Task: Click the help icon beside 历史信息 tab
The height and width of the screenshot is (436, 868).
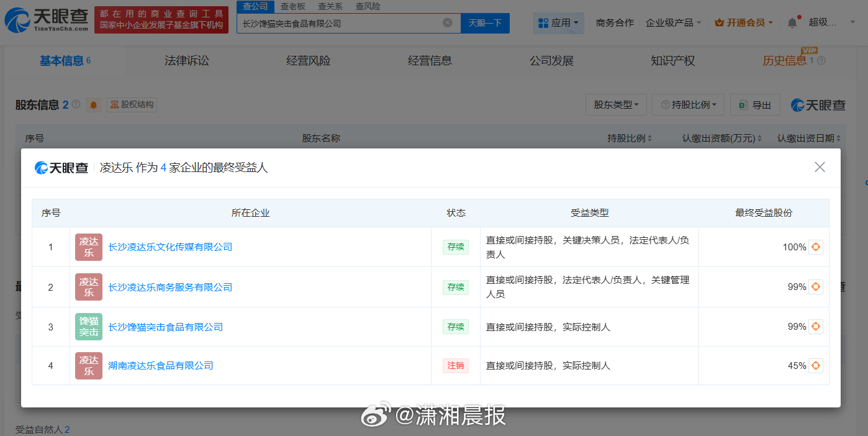Action: pos(821,61)
